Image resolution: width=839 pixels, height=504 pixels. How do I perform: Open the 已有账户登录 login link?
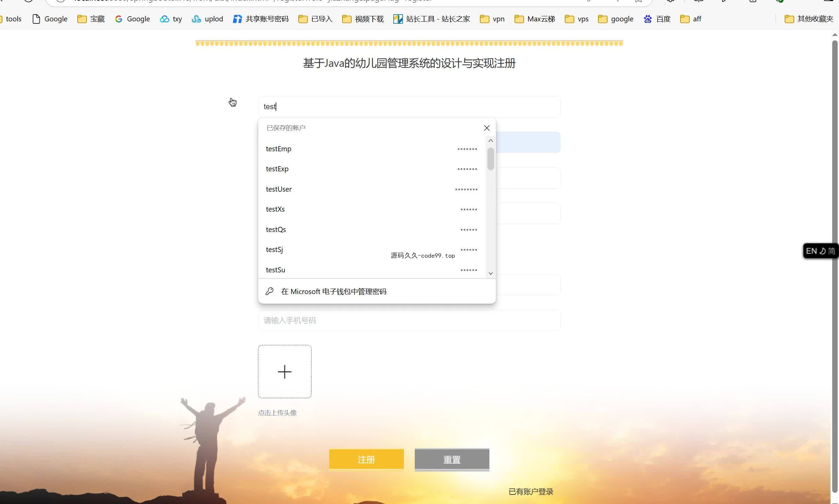pos(531,491)
